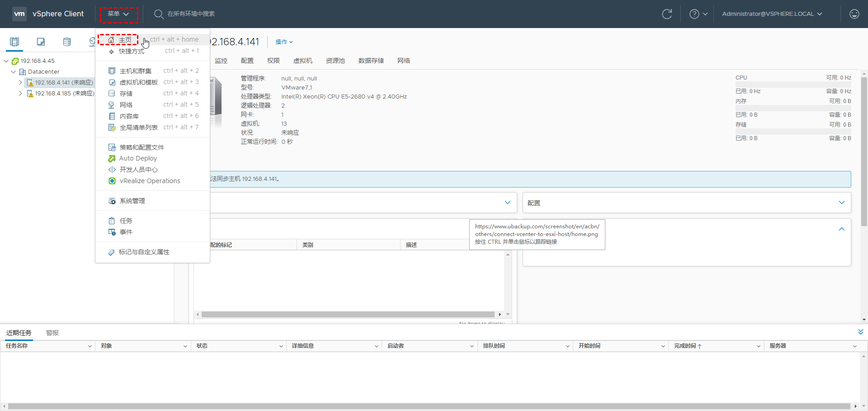Select the Storage navigator icon

point(67,42)
